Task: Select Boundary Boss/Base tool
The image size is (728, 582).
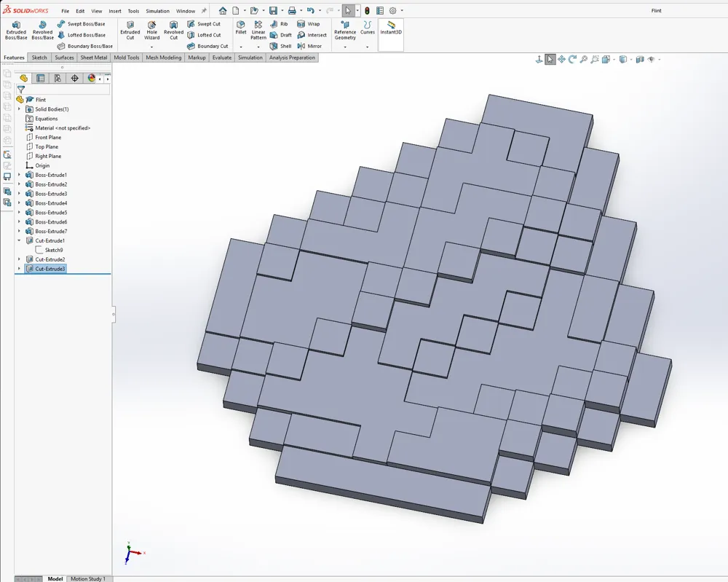Action: click(85, 46)
